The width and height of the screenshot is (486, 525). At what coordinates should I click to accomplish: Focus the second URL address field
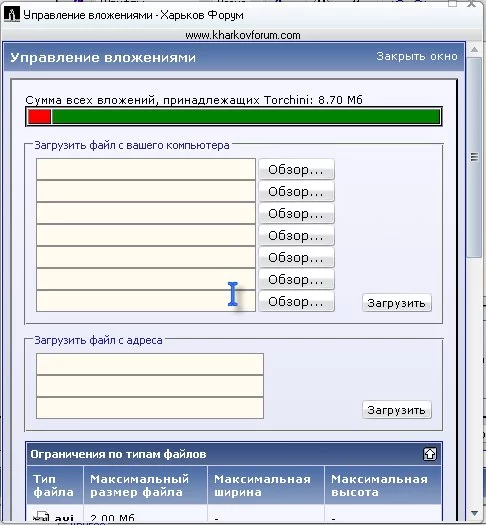150,386
